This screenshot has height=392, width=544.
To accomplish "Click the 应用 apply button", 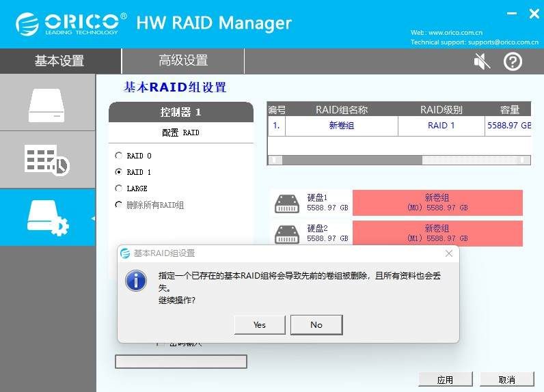I will (x=445, y=380).
